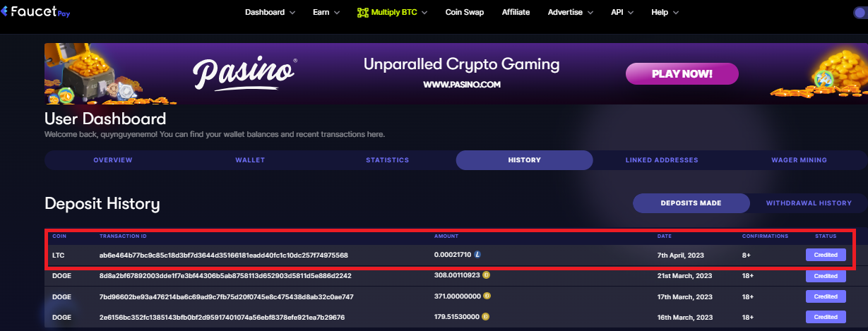Click the round profile icon at top right
The image size is (868, 331).
(860, 13)
